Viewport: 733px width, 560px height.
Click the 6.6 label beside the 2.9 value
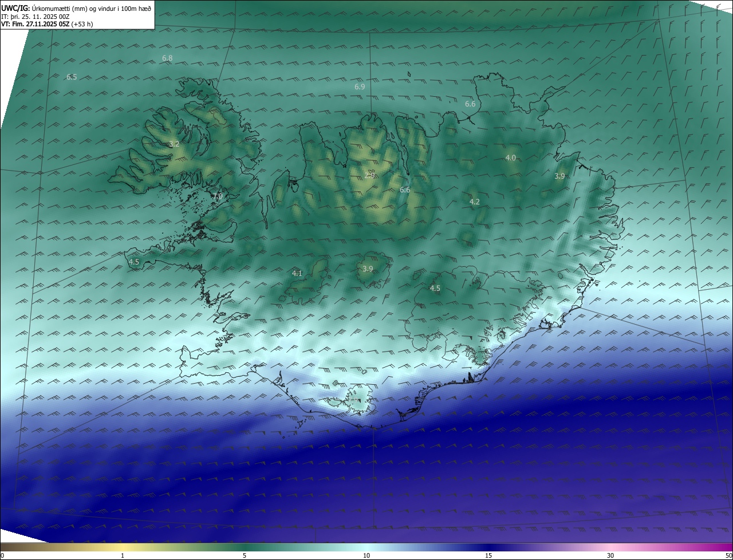coord(405,190)
